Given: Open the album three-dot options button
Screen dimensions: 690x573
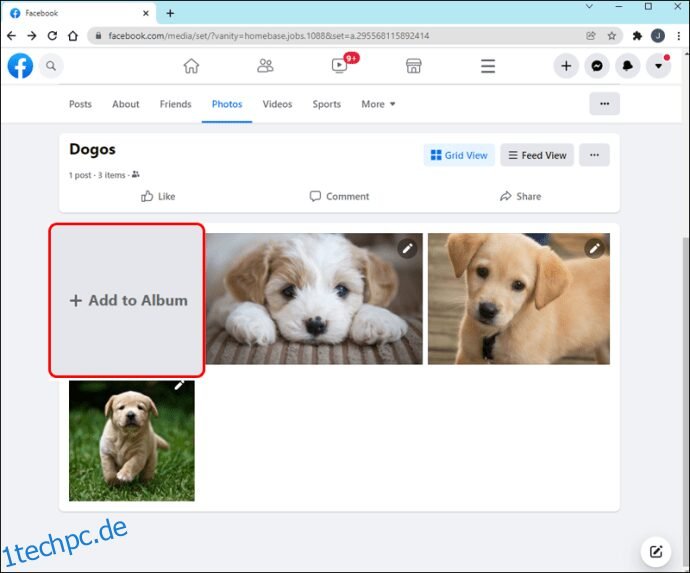Looking at the screenshot, I should point(594,155).
